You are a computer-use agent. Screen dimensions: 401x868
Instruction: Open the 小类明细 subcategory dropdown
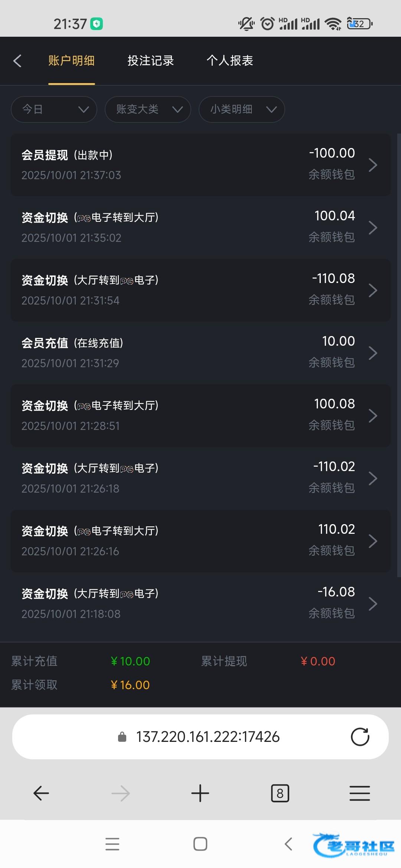pos(242,109)
